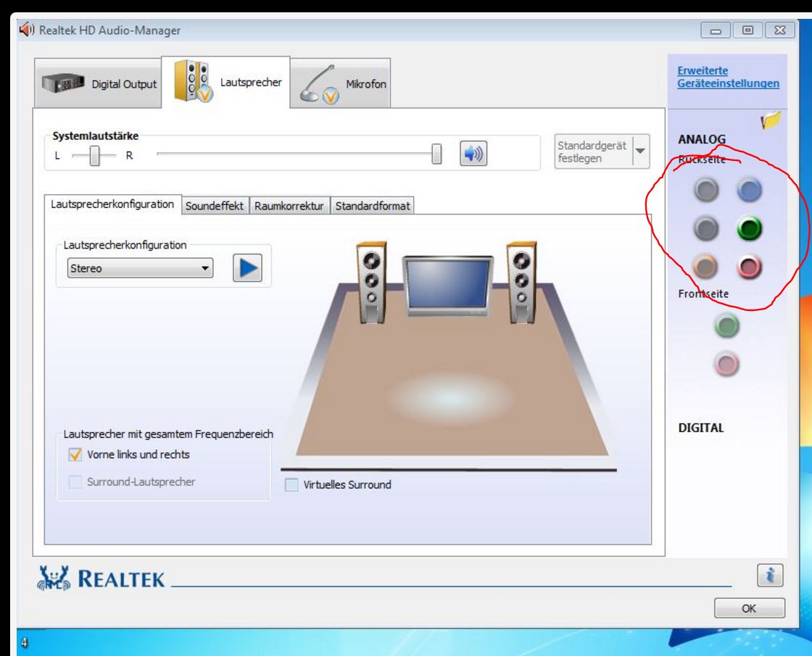This screenshot has width=812, height=656.
Task: Switch to Digital Output tab
Action: pos(99,83)
